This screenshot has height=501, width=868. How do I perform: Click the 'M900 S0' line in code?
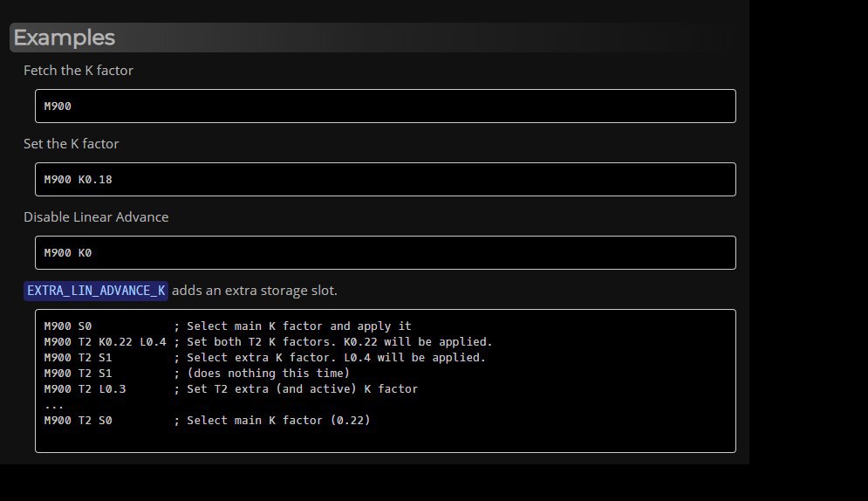(67, 326)
